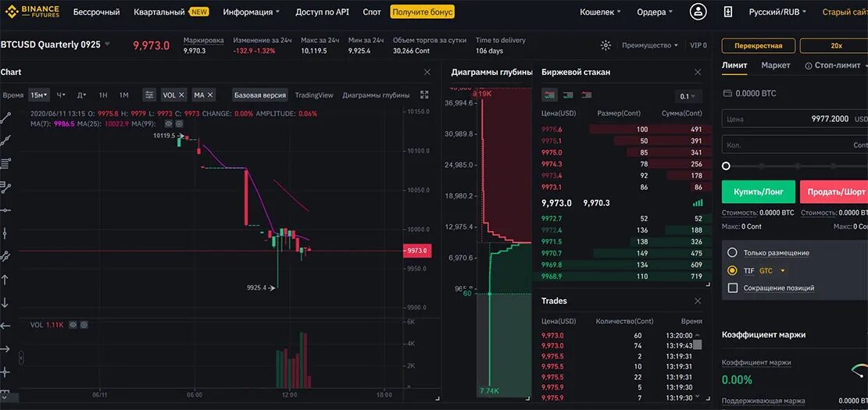This screenshot has width=868, height=410.
Task: Open the Ордера dropdown
Action: click(x=655, y=12)
